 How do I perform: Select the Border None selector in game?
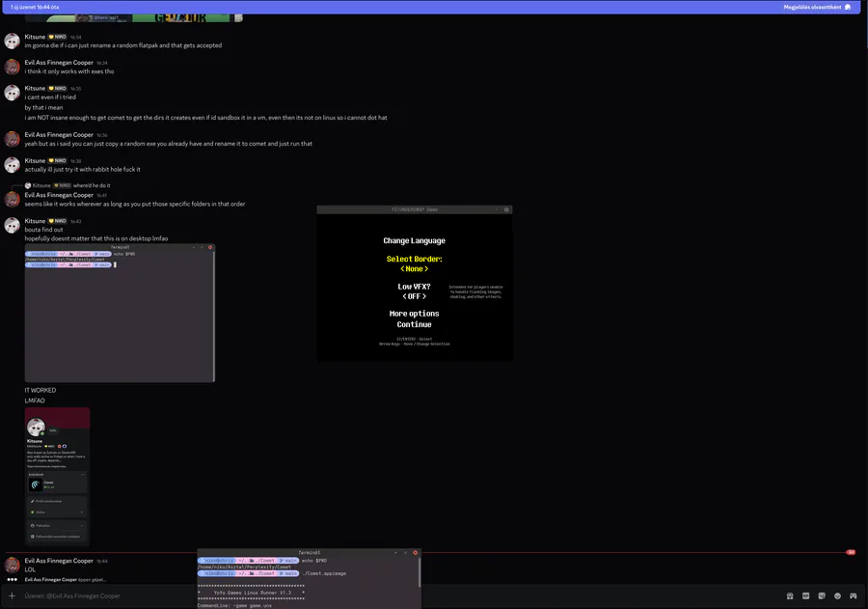[414, 268]
